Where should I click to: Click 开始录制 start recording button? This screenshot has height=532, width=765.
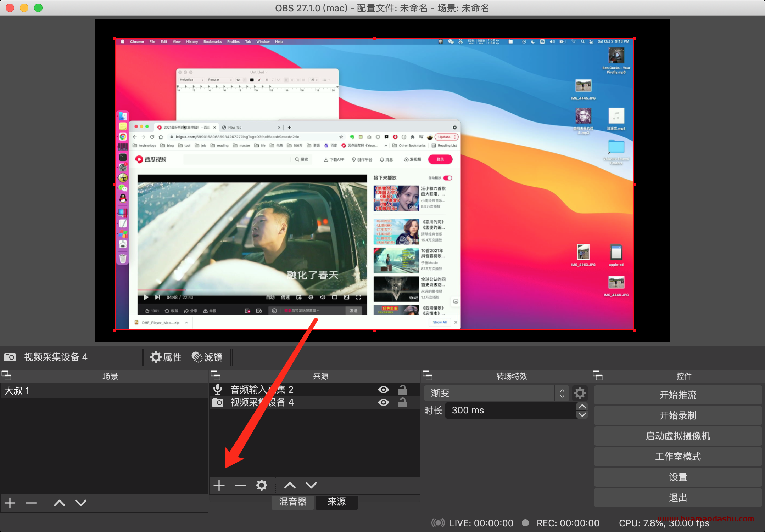(x=678, y=415)
